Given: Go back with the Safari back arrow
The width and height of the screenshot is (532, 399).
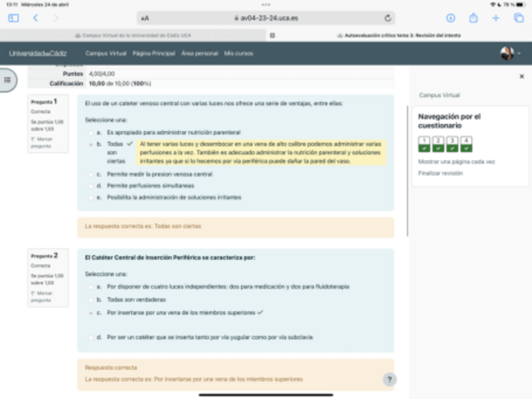Looking at the screenshot, I should point(36,18).
